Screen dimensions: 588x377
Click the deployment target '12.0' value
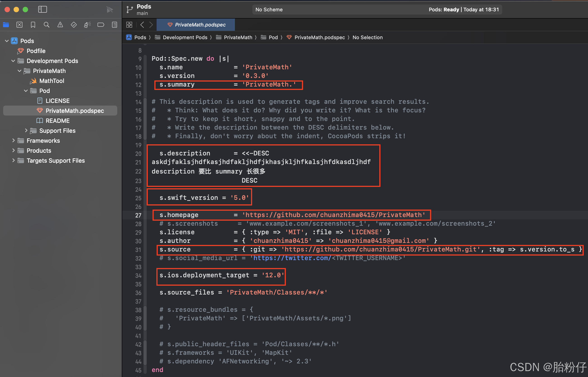[x=273, y=275]
